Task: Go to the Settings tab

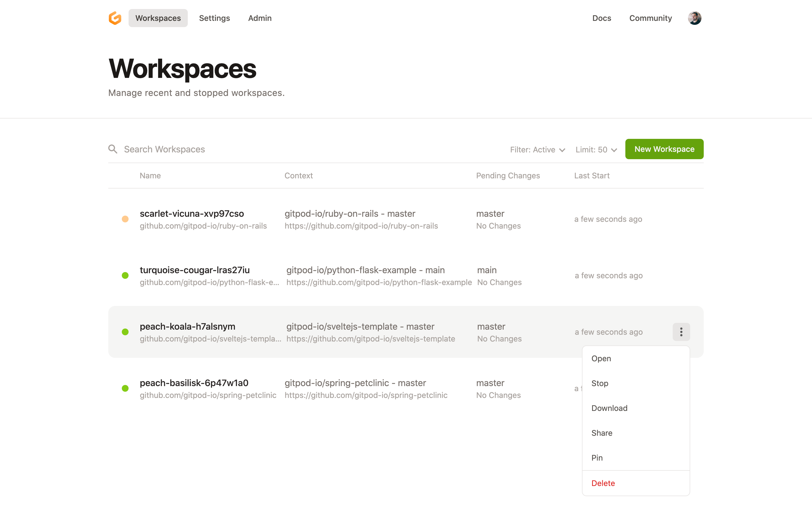Action: coord(214,18)
